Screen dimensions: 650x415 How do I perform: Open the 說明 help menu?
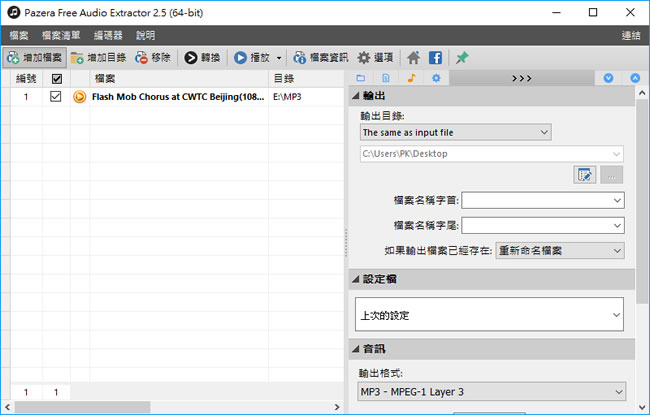pyautogui.click(x=146, y=36)
